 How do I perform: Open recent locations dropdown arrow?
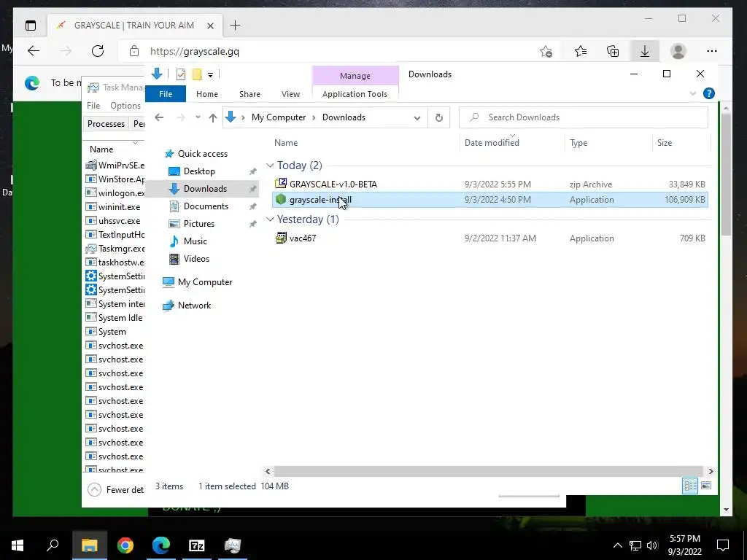(x=198, y=117)
